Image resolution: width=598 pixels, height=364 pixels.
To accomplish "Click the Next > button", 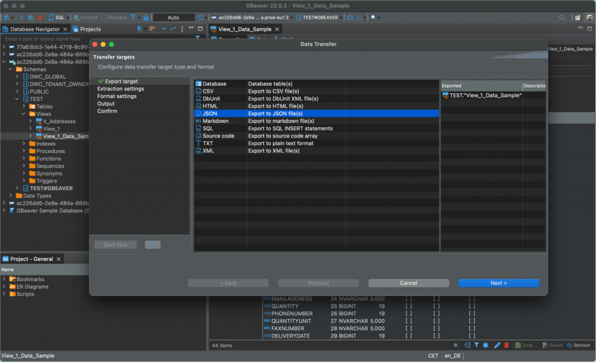I will coord(499,283).
